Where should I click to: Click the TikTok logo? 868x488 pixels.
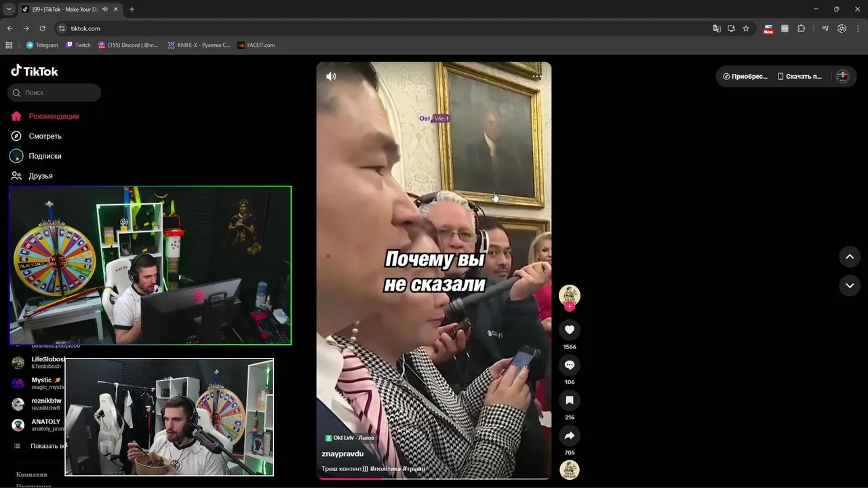coord(35,71)
